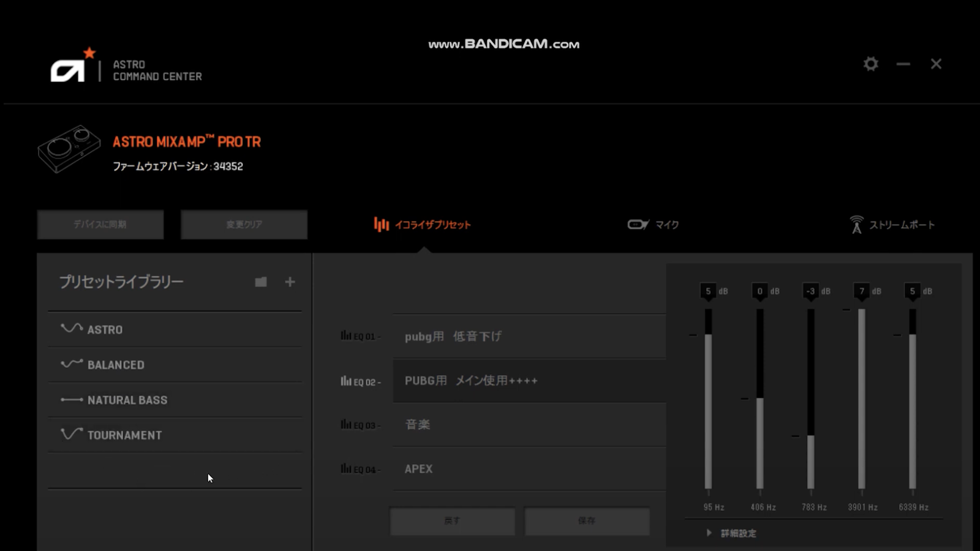
Task: Click the BALANCED preset curve icon
Action: 72,364
